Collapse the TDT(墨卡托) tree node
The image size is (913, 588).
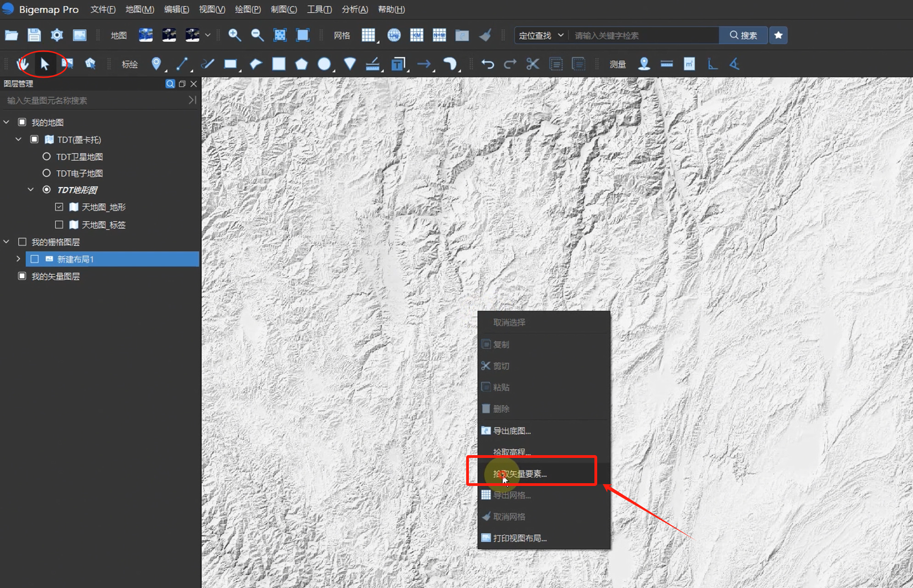pos(18,139)
